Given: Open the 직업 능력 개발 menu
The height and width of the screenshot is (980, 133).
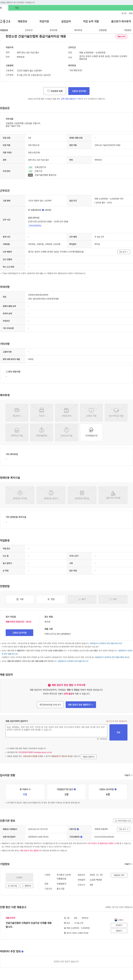Looking at the screenshot, I should [x=91, y=21].
